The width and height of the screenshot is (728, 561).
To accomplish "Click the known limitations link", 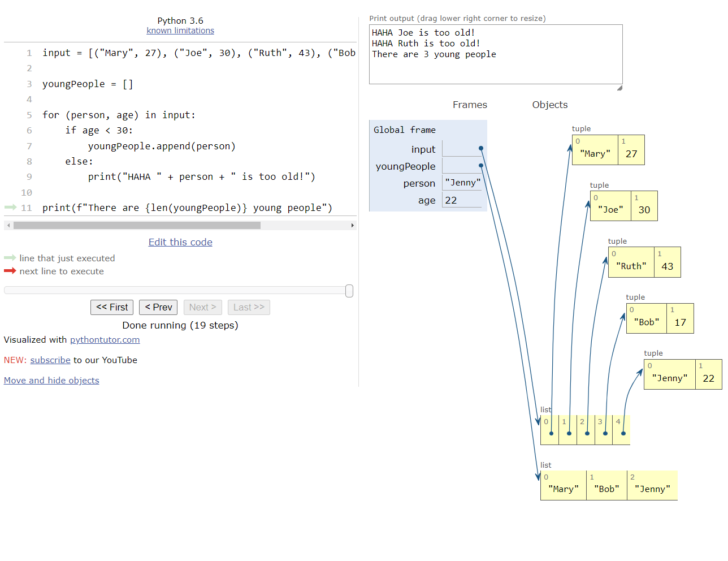I will pyautogui.click(x=180, y=31).
